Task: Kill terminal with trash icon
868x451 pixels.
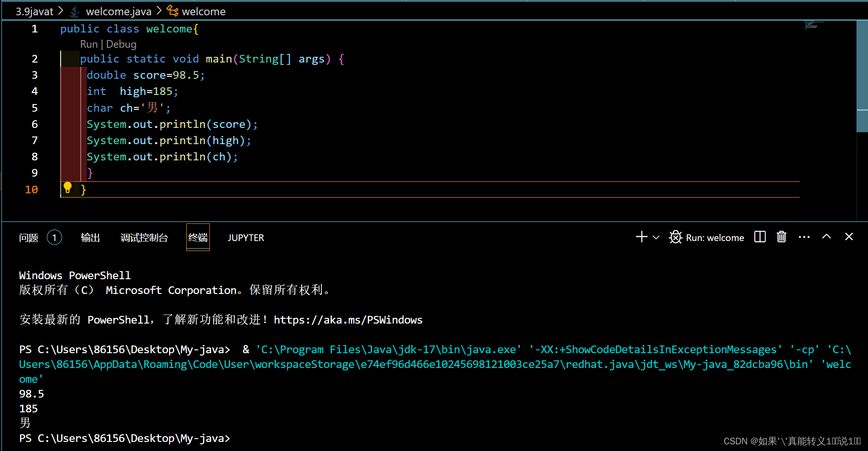Action: coord(782,237)
